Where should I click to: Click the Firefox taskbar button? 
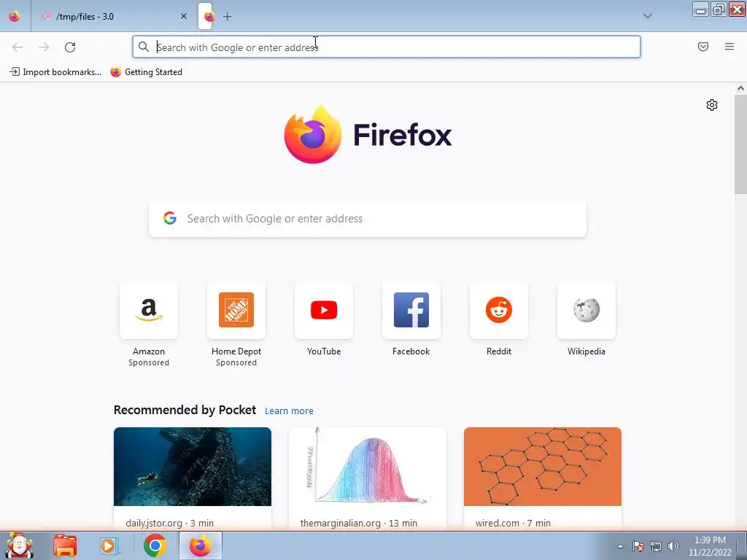(x=201, y=545)
